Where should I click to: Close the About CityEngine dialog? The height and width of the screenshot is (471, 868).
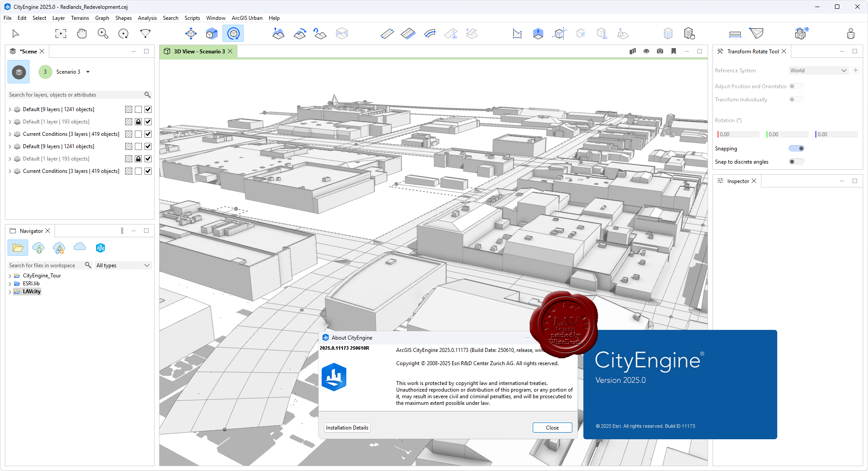coord(552,428)
